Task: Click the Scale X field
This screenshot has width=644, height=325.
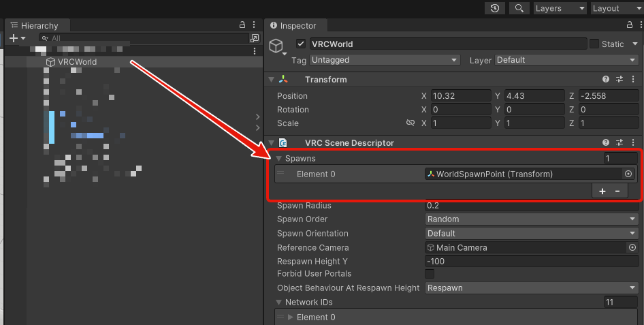Action: [461, 123]
